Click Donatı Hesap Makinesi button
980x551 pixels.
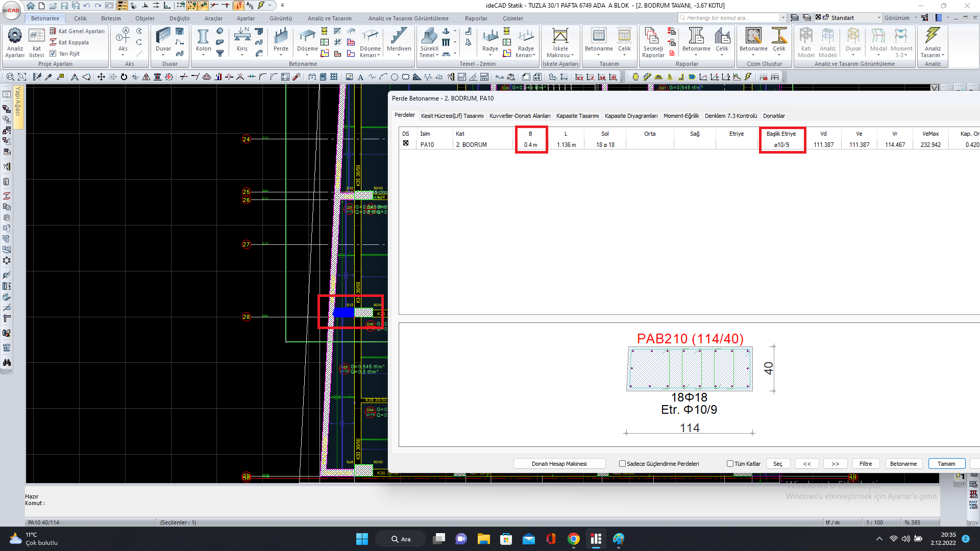point(559,464)
